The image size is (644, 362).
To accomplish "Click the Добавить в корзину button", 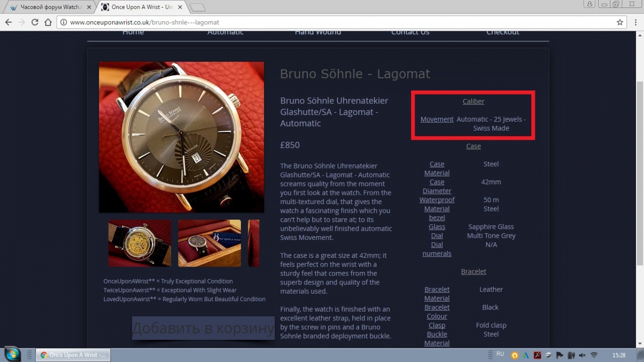I will (x=203, y=328).
